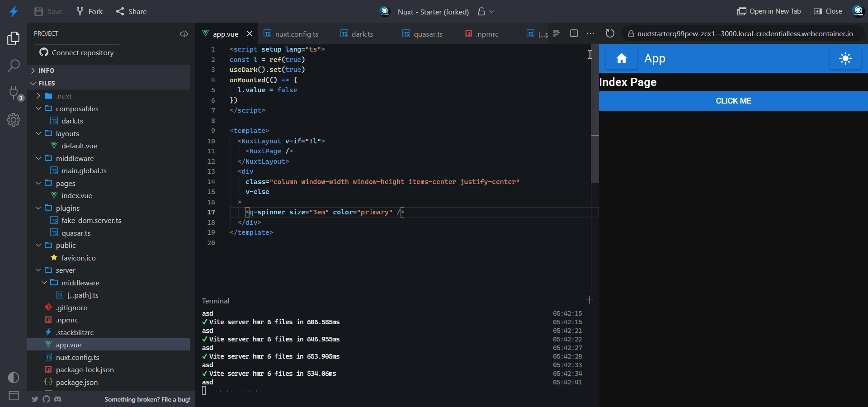Format the code with Prettier
The image size is (868, 407).
click(x=556, y=33)
